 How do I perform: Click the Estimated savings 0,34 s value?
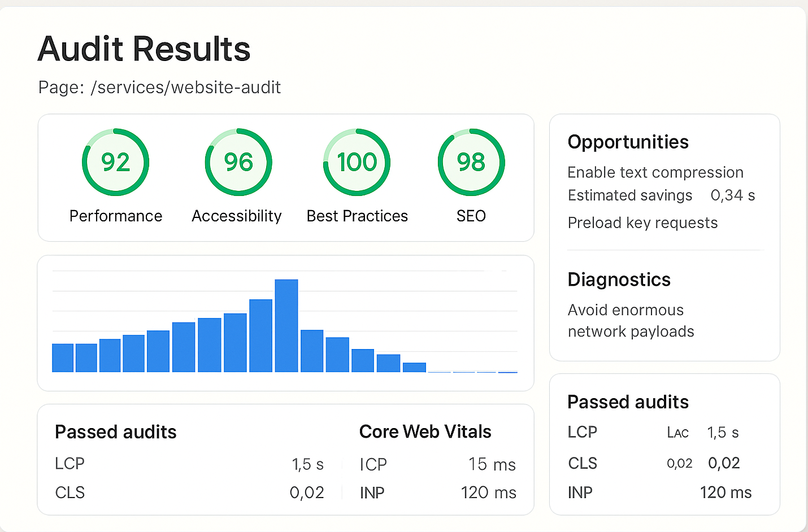[733, 195]
